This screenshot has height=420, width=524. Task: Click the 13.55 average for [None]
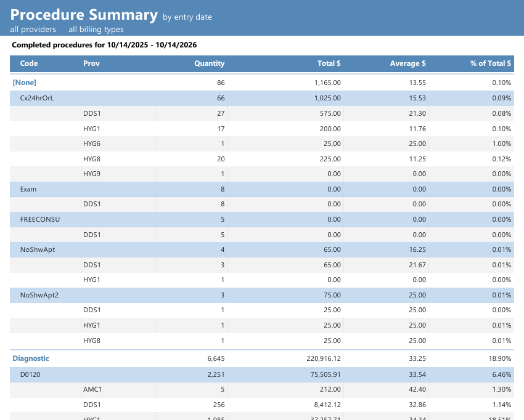point(417,83)
